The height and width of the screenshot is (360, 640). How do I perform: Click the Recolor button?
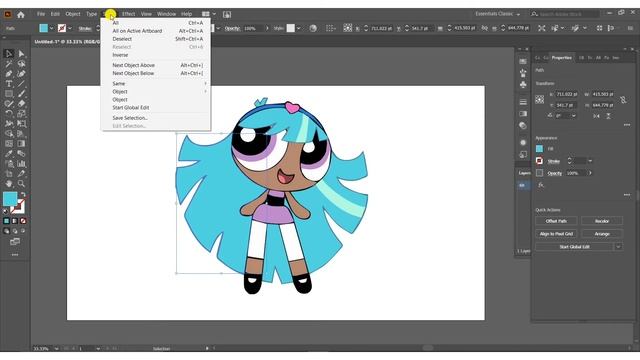[x=602, y=221]
